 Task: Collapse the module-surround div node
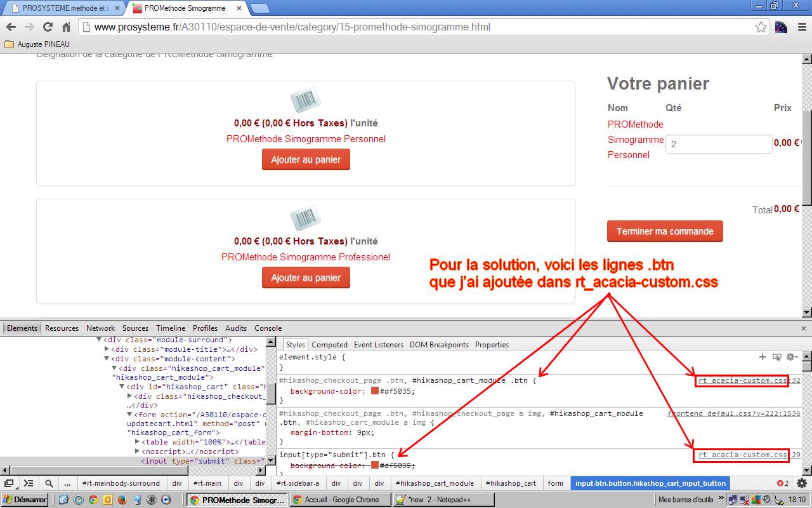(x=99, y=340)
